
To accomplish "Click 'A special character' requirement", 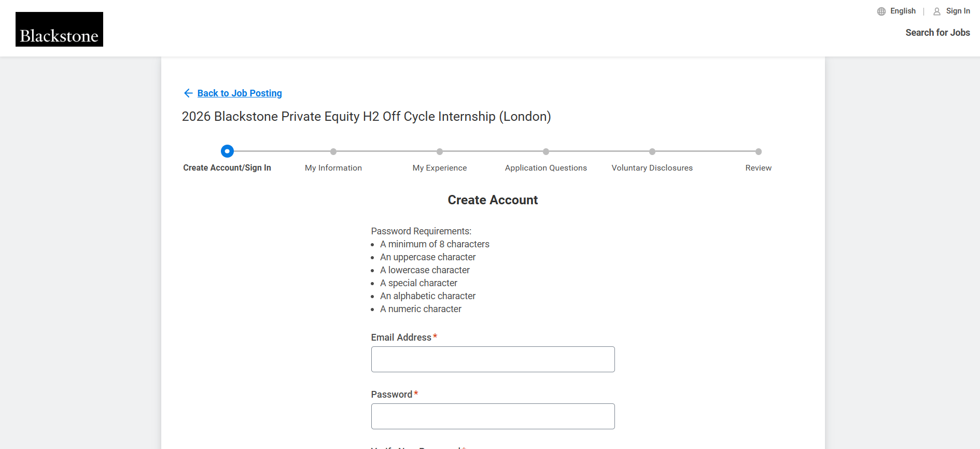I will (x=418, y=283).
